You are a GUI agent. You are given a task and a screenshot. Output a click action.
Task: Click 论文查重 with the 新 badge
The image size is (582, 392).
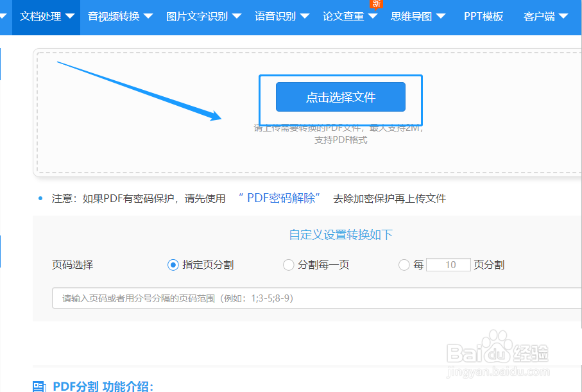point(343,17)
